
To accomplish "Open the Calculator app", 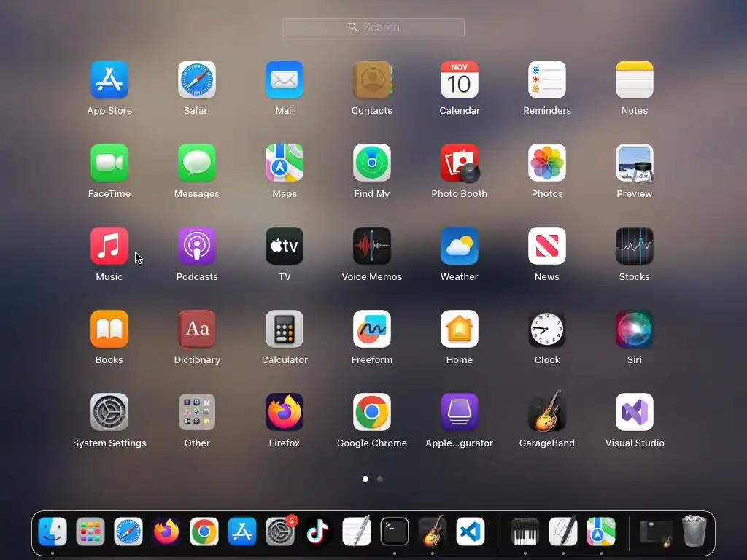I will coord(285,329).
